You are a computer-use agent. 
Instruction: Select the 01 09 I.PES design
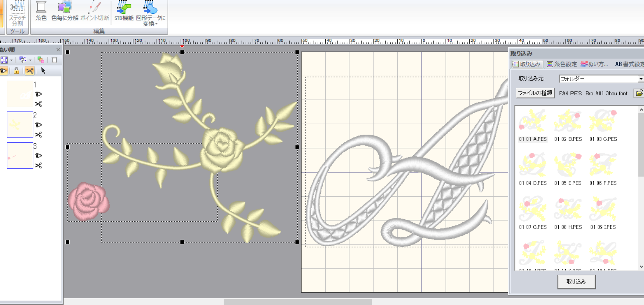603,213
